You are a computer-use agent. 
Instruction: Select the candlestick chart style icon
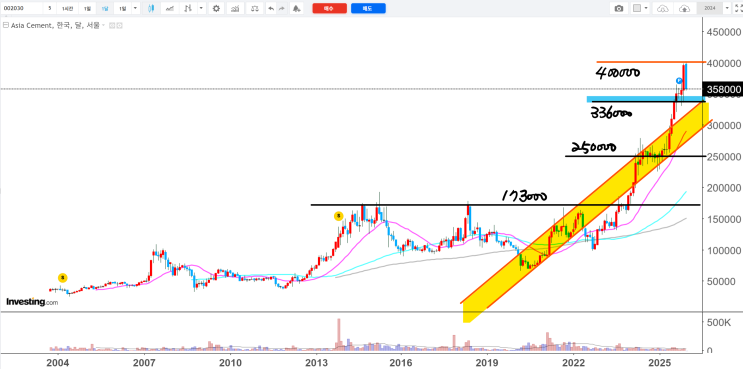click(x=151, y=8)
